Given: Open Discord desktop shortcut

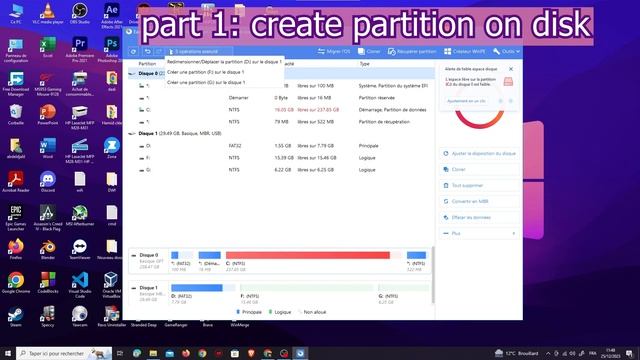Looking at the screenshot, I should click(48, 182).
